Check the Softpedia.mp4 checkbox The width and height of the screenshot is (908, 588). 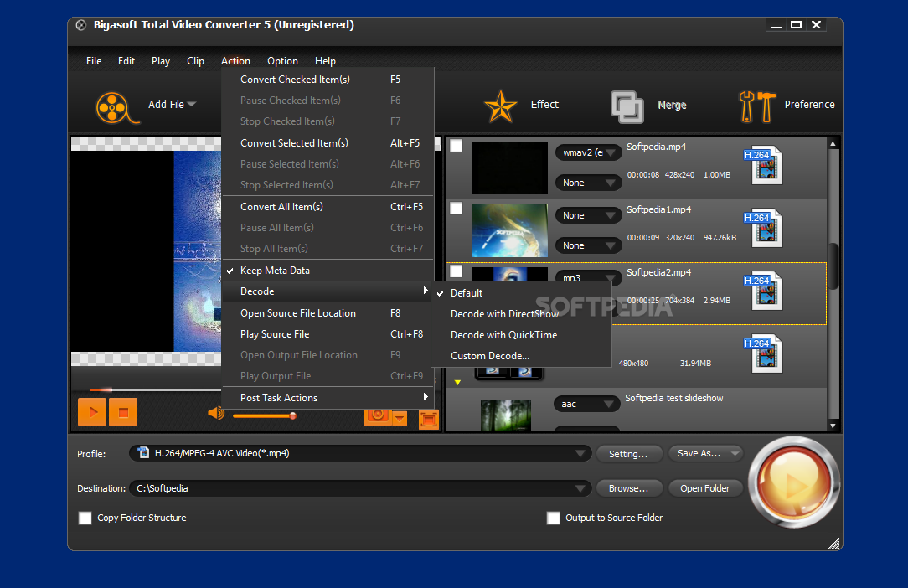457,146
